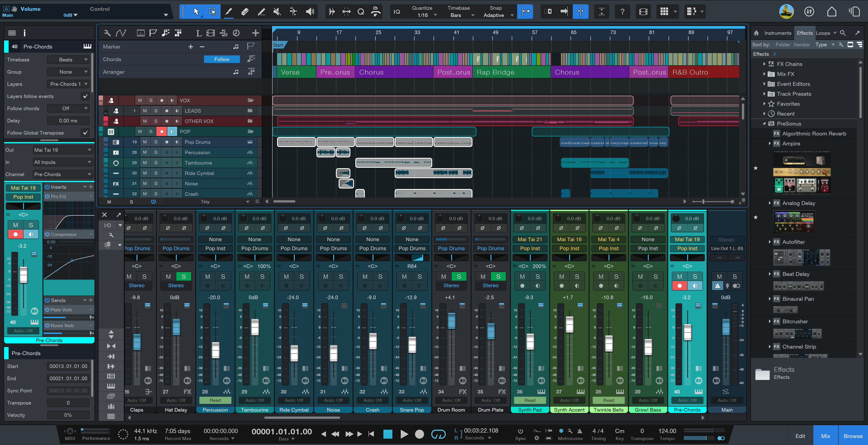The width and height of the screenshot is (868, 445).
Task: Open the Edit view button
Action: tap(800, 436)
